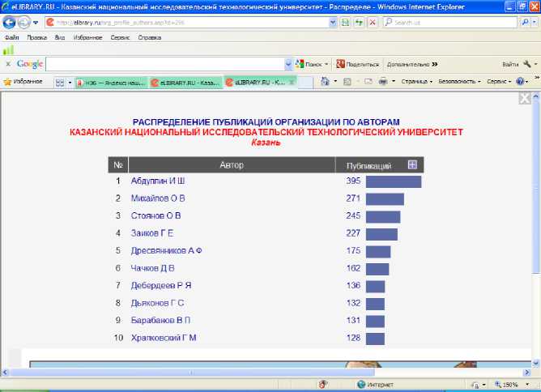The image size is (541, 392).
Task: Open author Михайлов О В link
Action: [x=158, y=198]
